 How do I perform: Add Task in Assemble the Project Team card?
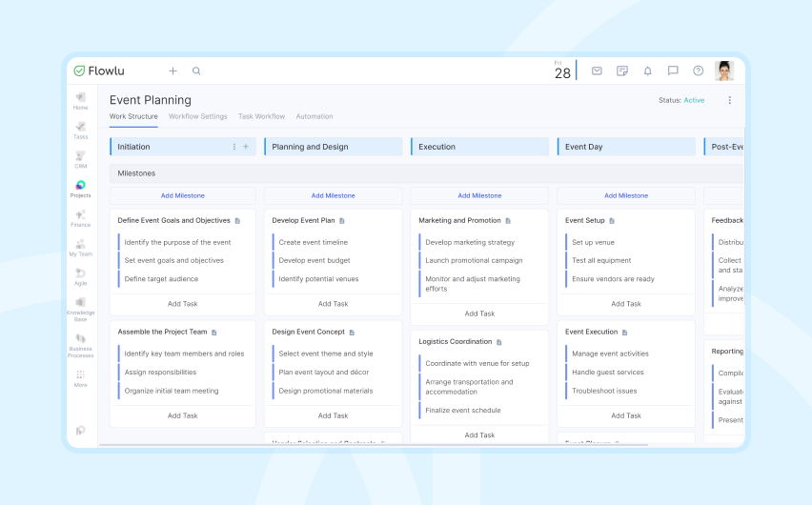(183, 416)
